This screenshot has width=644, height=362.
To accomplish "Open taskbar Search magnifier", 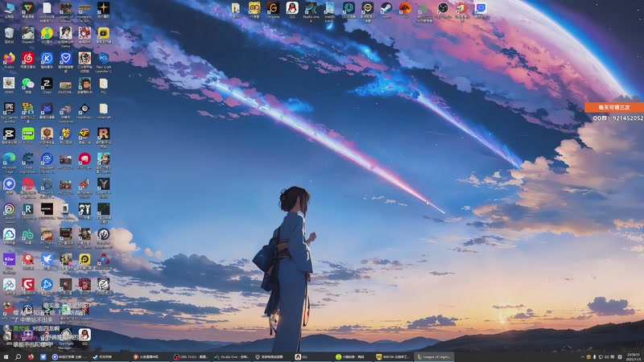I will coord(18,357).
